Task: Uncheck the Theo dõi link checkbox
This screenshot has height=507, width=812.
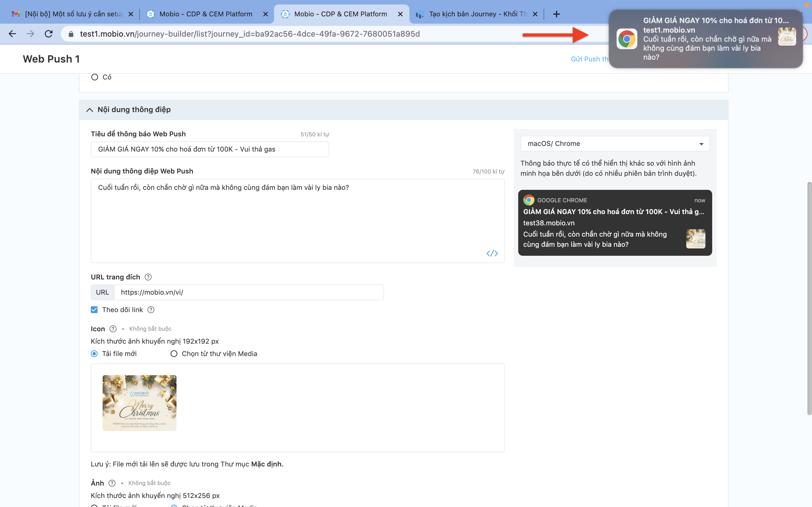Action: tap(94, 310)
